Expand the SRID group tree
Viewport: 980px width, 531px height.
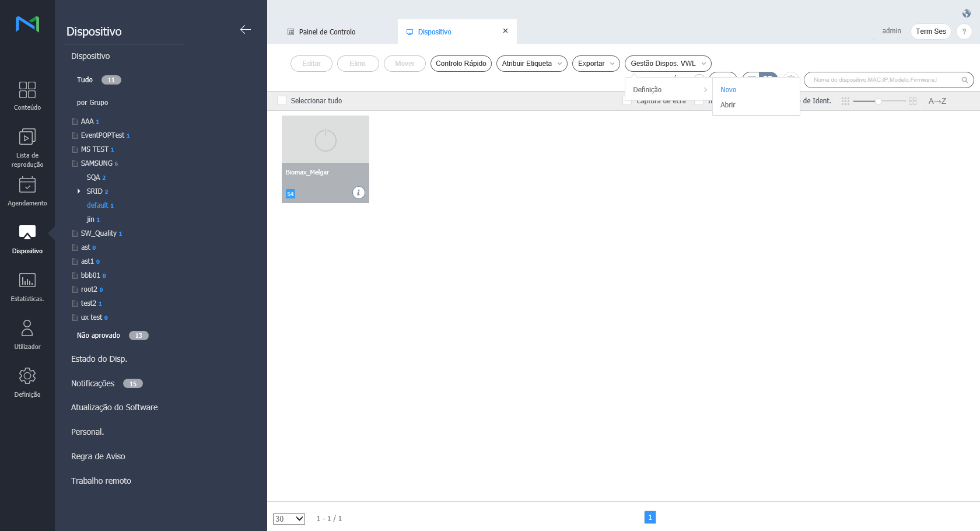coord(79,191)
